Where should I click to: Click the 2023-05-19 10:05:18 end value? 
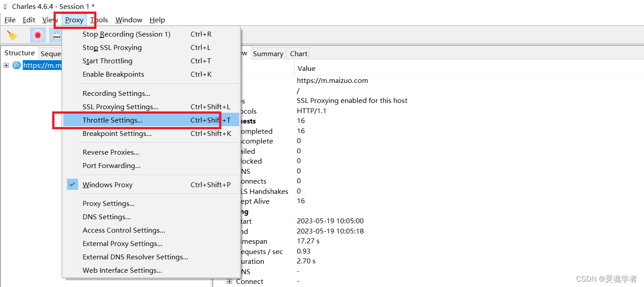tap(330, 231)
